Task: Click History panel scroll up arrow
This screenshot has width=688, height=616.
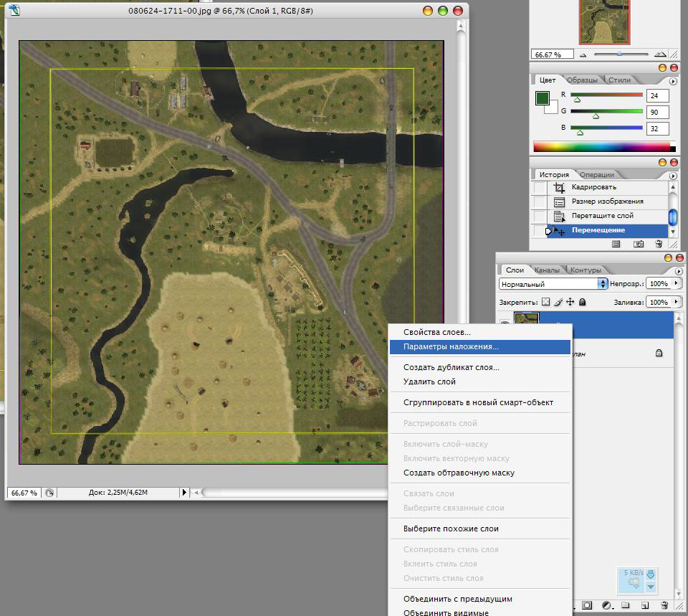Action: (x=673, y=187)
